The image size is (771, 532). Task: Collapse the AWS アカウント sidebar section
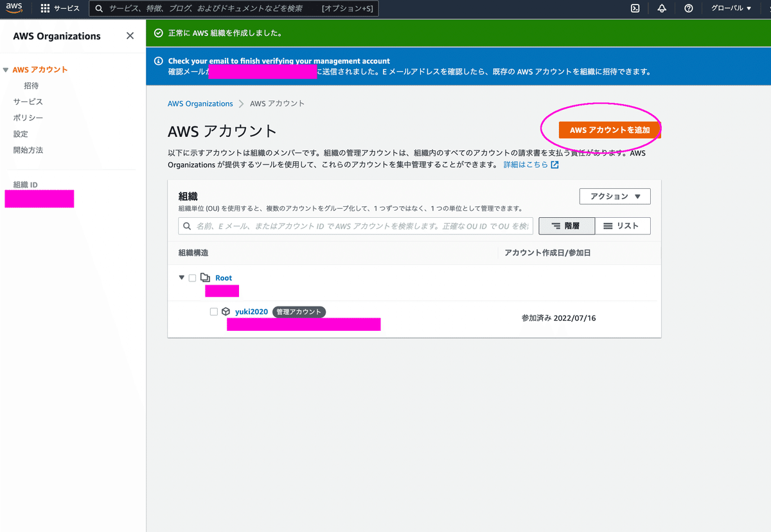coord(6,69)
